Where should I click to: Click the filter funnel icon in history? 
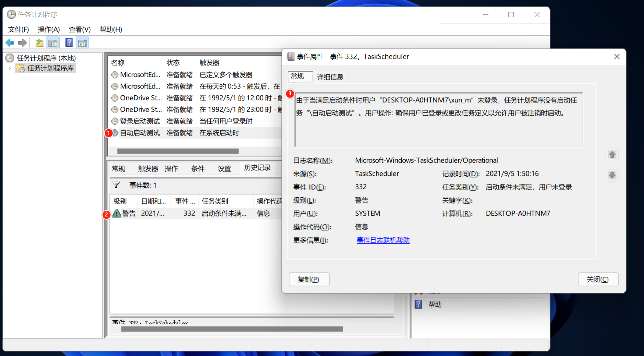click(116, 185)
